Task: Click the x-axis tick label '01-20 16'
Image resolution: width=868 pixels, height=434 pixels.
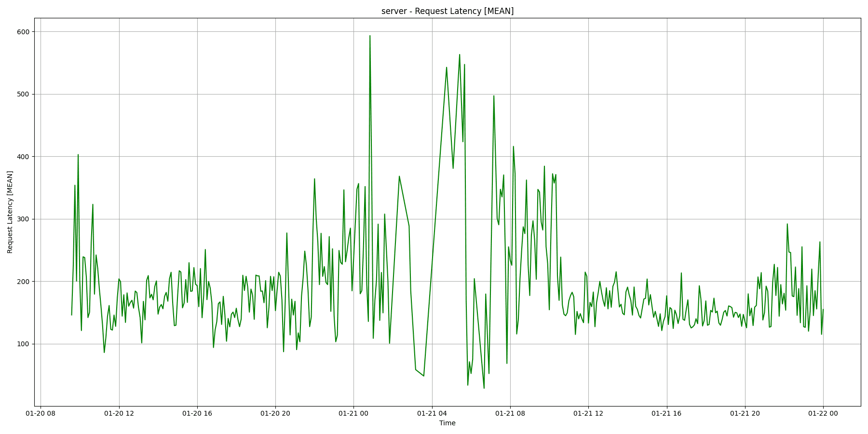Action: pyautogui.click(x=197, y=413)
